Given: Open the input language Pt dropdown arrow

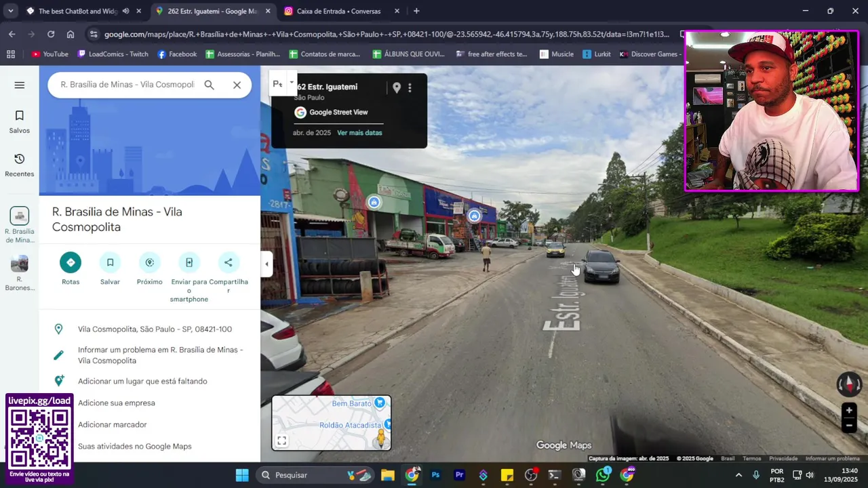Looking at the screenshot, I should (x=292, y=83).
